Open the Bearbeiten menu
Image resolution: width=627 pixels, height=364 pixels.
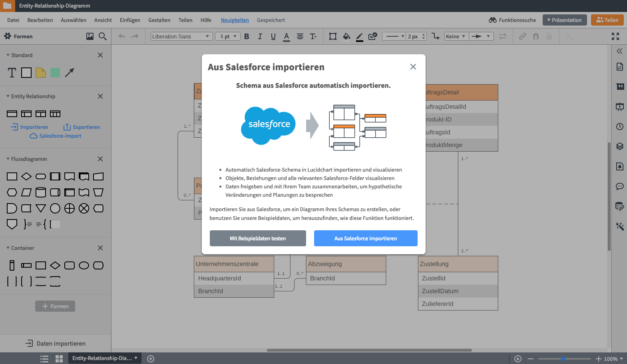pyautogui.click(x=40, y=20)
